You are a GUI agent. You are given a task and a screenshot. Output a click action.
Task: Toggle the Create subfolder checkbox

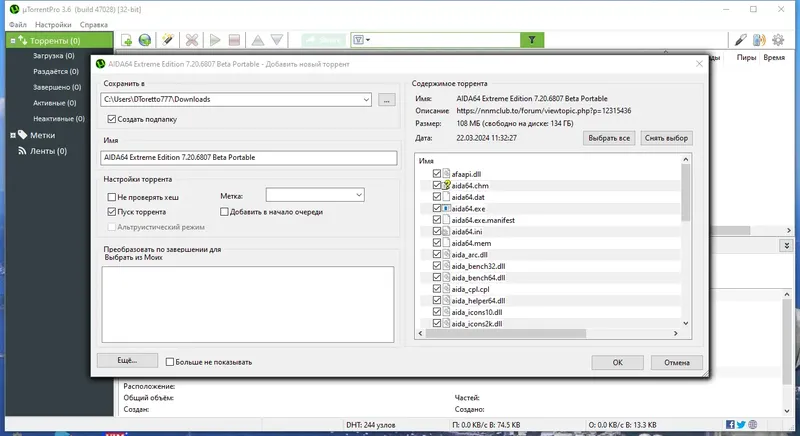tap(112, 119)
